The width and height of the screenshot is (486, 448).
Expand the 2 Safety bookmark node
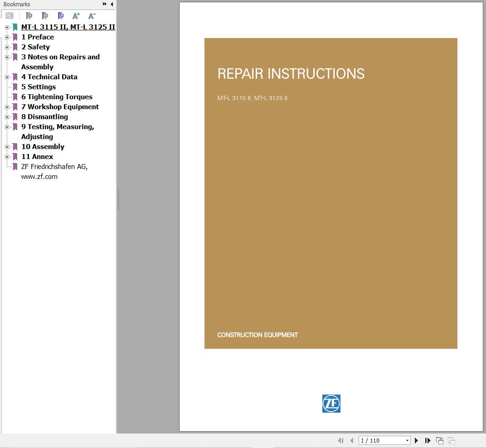tap(7, 47)
